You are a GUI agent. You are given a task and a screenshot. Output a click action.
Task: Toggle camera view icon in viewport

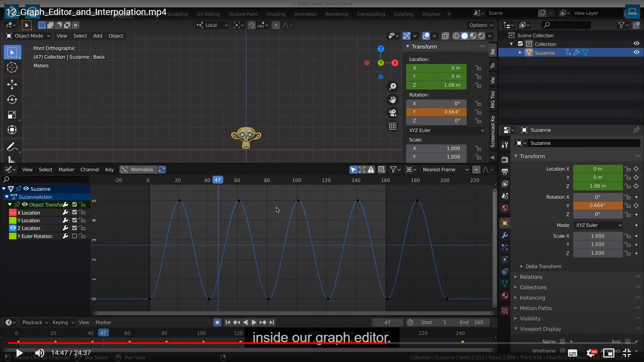392,113
